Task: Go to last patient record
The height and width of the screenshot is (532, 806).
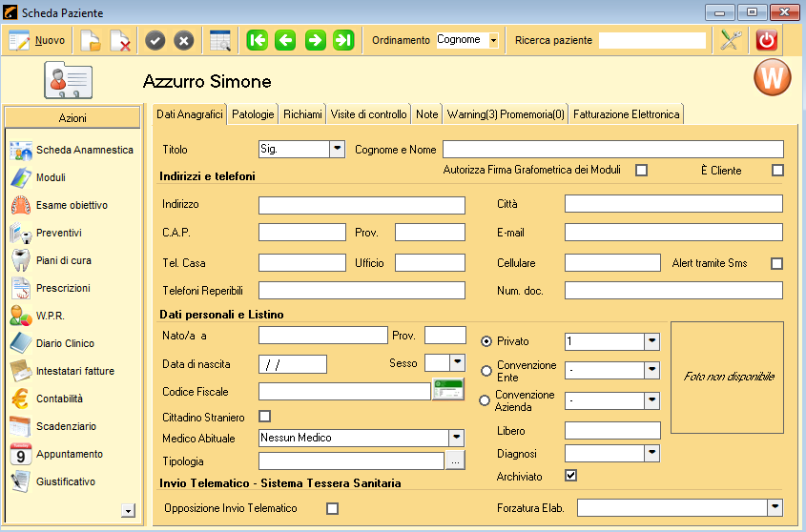Action: (x=343, y=40)
